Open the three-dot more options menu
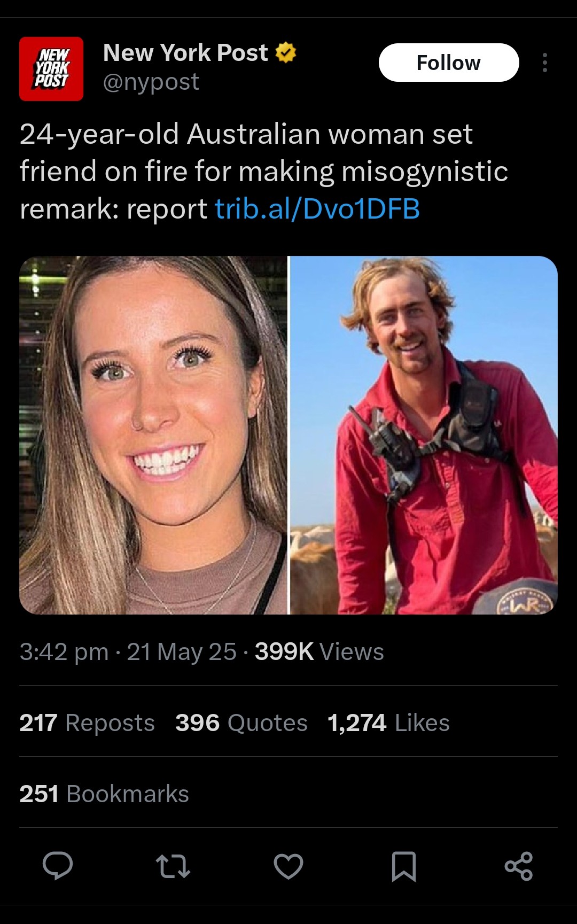The width and height of the screenshot is (577, 924). tap(544, 63)
